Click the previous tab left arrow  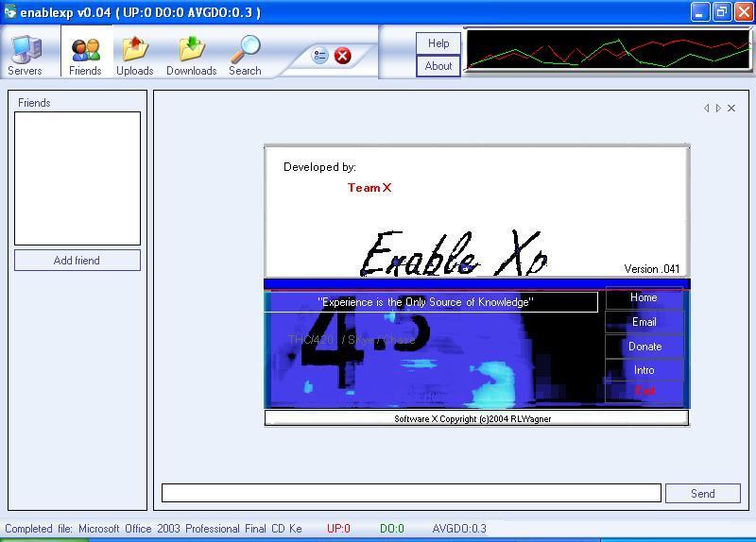coord(706,108)
